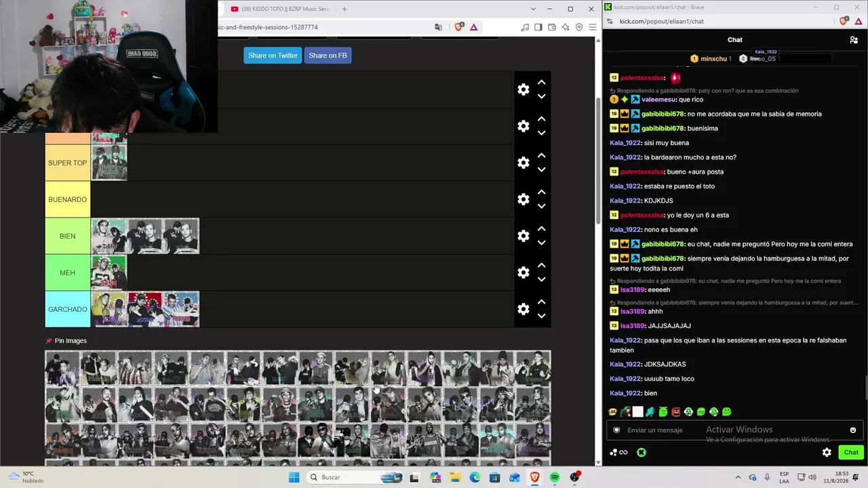868x488 pixels.
Task: Show hidden system tray icons
Action: (x=738, y=477)
